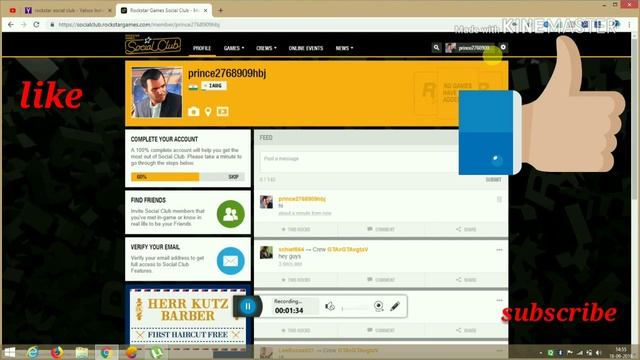Open options menu on prince2768909hbj's post
This screenshot has height=360, width=640.
(x=499, y=199)
